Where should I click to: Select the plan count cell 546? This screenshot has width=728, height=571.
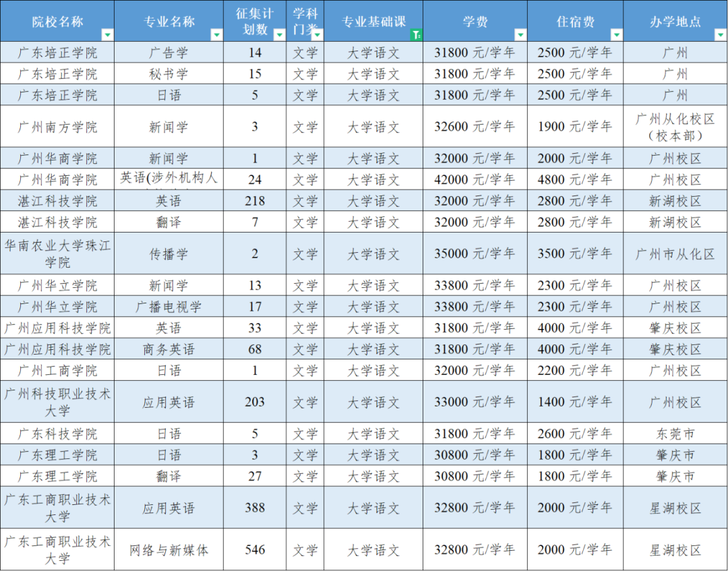(x=255, y=549)
